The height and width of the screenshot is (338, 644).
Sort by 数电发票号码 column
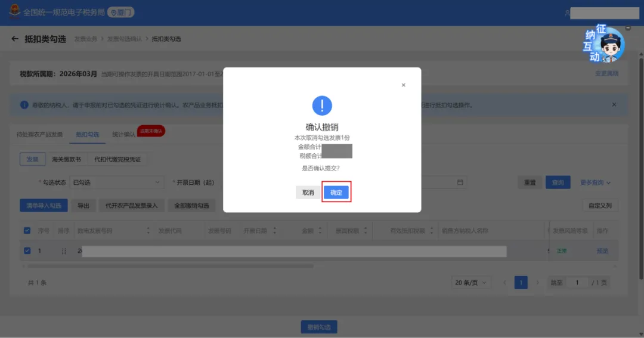click(148, 231)
